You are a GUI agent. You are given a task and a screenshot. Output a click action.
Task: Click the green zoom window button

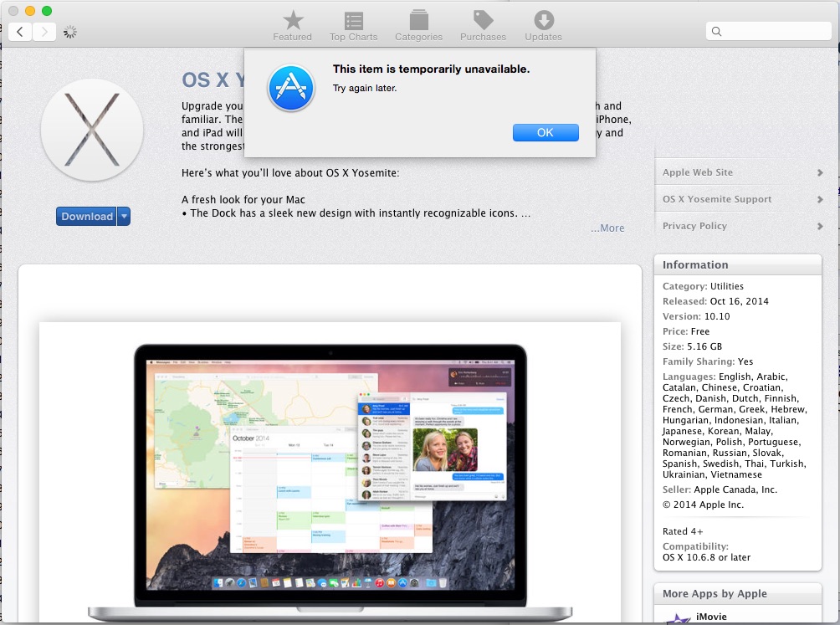tap(47, 11)
